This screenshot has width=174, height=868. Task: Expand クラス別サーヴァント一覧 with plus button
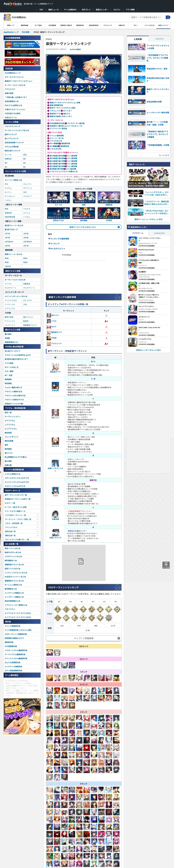(x=38, y=515)
